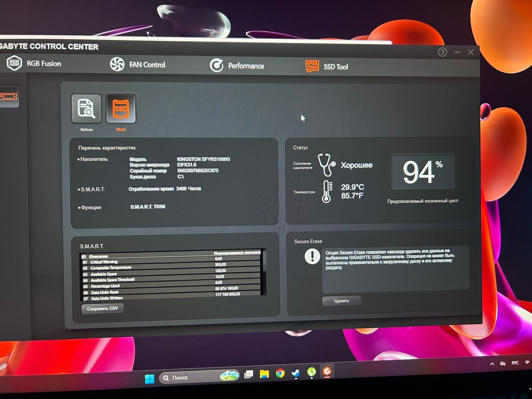Click the Сохранить CSV button
Screen dimensions: 532x399
102,309
